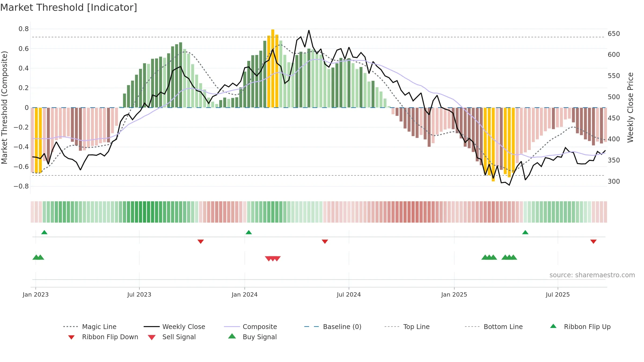The image size is (644, 362).
Task: Click the Market Threshold [Indicator] title
Action: 69,8
